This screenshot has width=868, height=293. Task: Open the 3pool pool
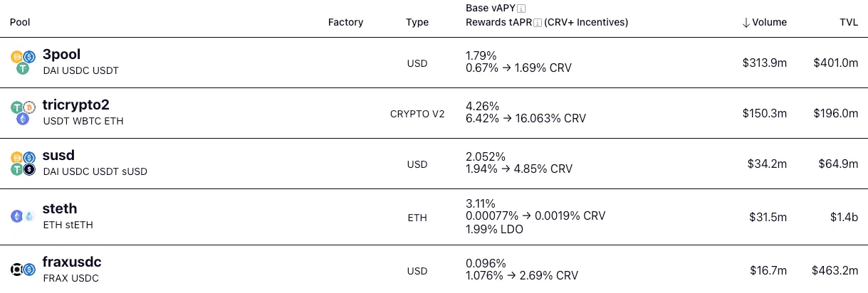click(x=60, y=55)
